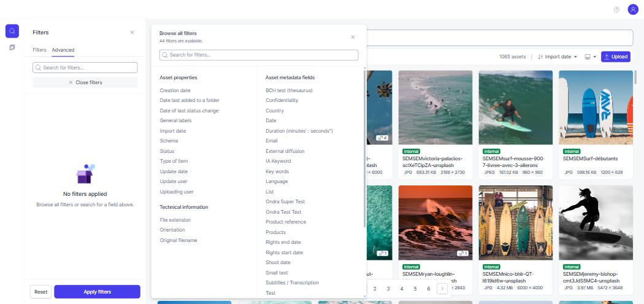This screenshot has height=304, width=644.
Task: Open the collections icon in left sidebar
Action: tap(12, 48)
